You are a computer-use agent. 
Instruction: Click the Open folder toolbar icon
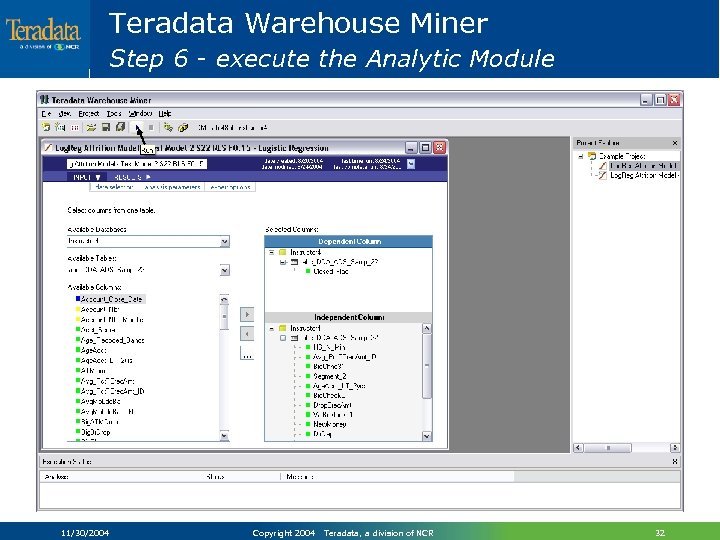click(x=91, y=127)
